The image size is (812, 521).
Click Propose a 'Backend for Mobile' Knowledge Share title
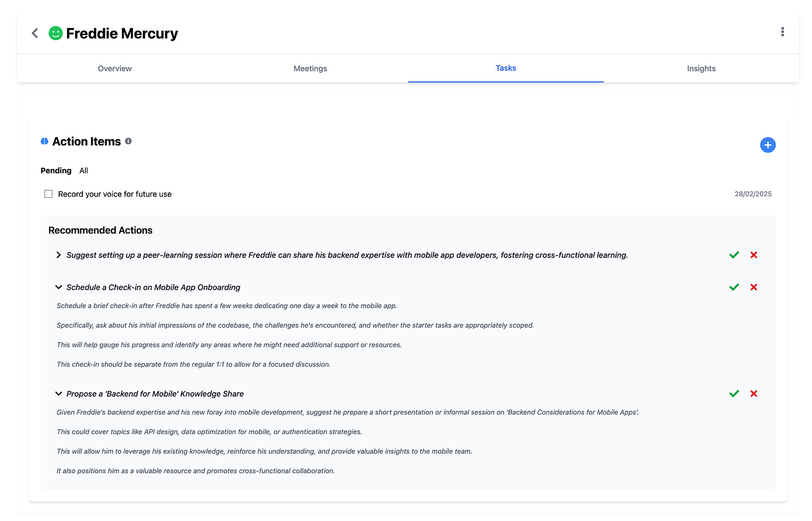[x=155, y=394]
